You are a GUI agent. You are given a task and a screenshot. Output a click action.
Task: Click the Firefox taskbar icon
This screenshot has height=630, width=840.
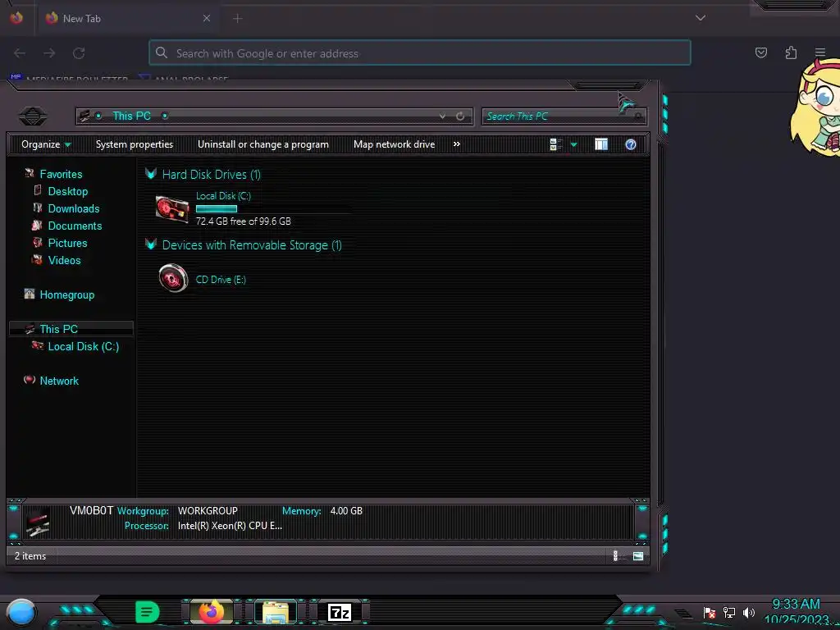point(212,611)
